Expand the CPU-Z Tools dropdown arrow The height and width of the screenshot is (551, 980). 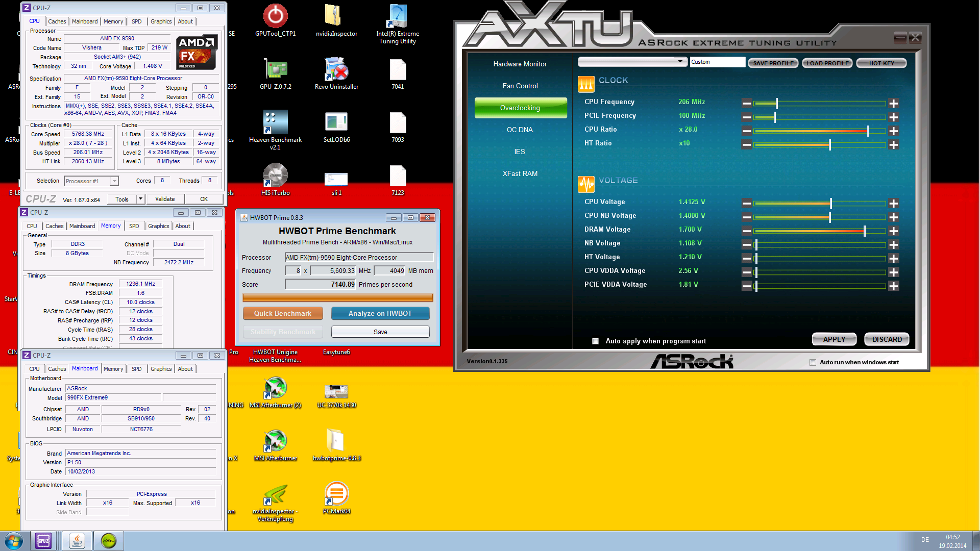click(x=140, y=199)
